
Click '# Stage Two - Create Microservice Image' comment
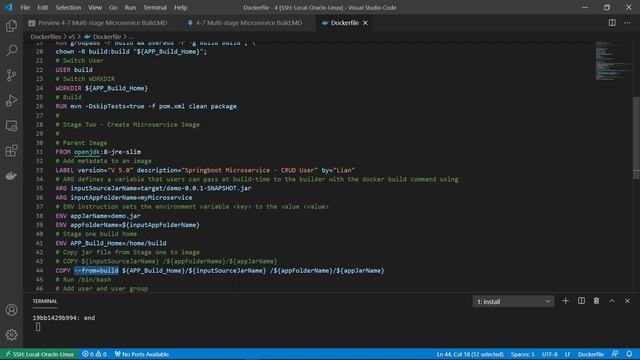[x=128, y=124]
